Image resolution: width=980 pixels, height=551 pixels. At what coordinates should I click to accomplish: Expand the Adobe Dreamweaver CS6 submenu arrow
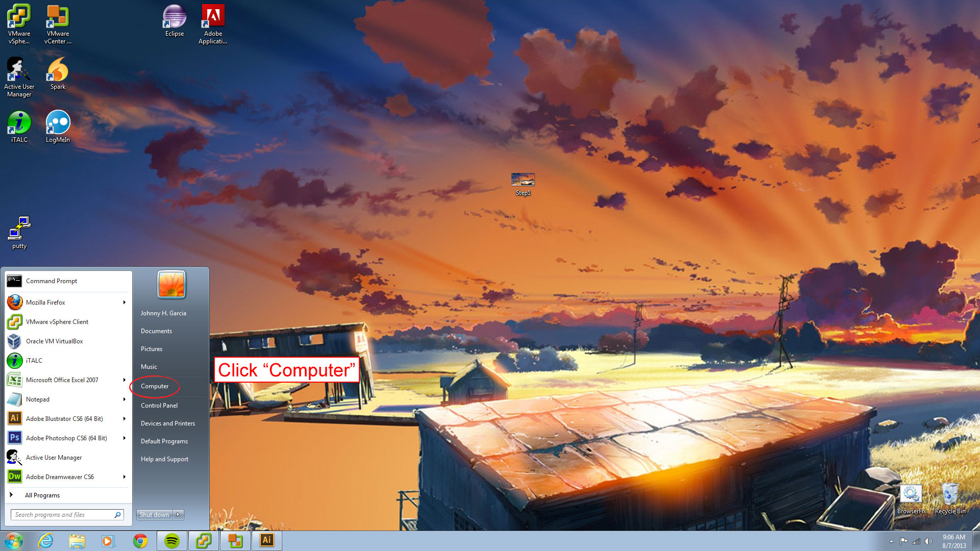pyautogui.click(x=124, y=477)
